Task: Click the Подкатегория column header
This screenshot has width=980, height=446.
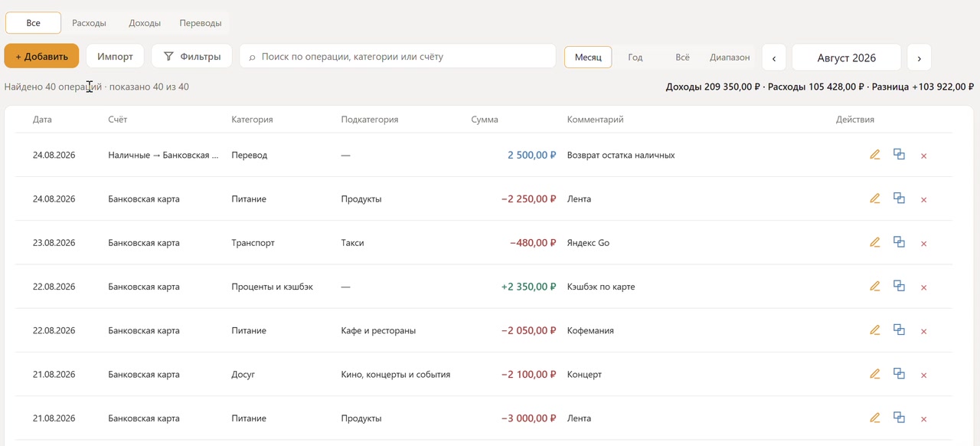Action: pyautogui.click(x=370, y=120)
